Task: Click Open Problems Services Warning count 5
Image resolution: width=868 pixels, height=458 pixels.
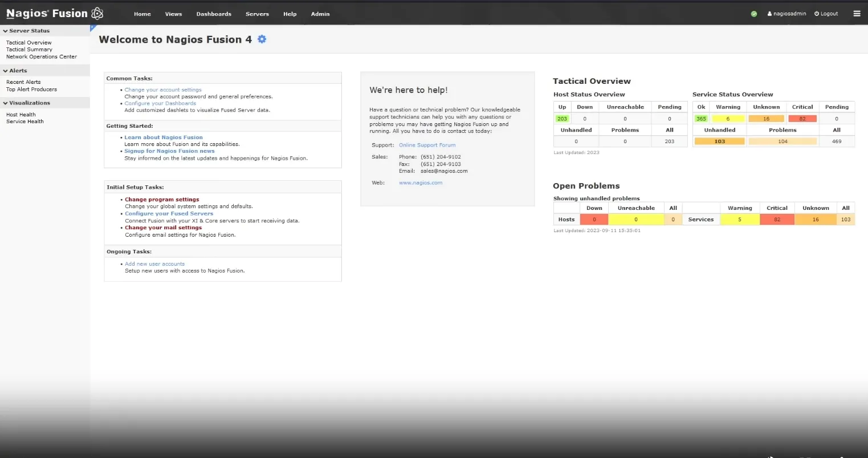Action: (740, 220)
